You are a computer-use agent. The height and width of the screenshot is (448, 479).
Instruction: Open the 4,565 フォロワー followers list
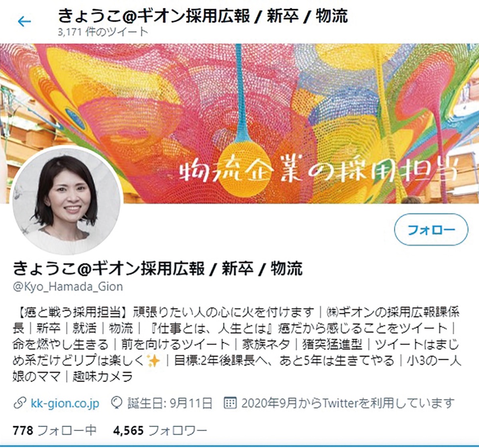[x=160, y=430]
